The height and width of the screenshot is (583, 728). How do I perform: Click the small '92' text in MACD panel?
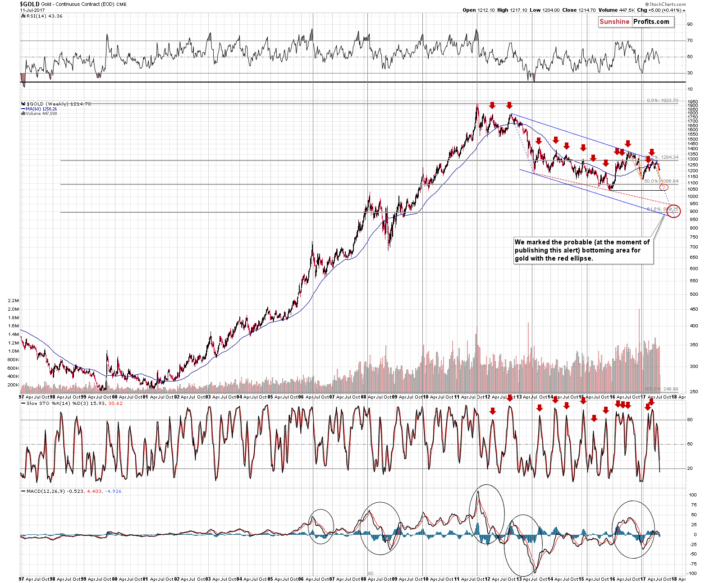tap(371, 574)
